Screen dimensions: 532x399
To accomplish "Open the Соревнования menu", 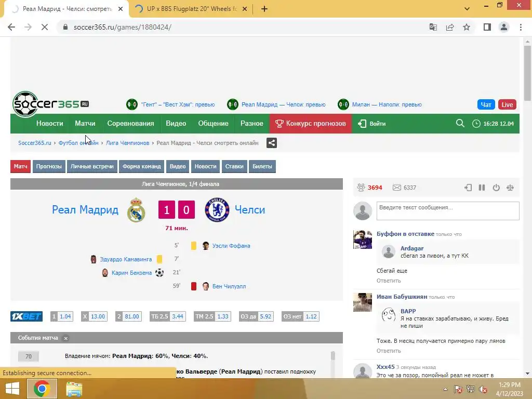I will (130, 124).
